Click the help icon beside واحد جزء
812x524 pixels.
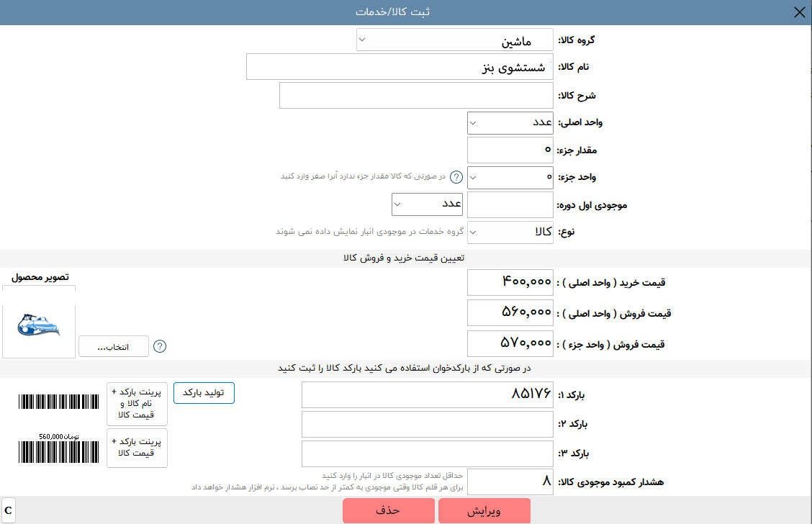[x=456, y=177]
